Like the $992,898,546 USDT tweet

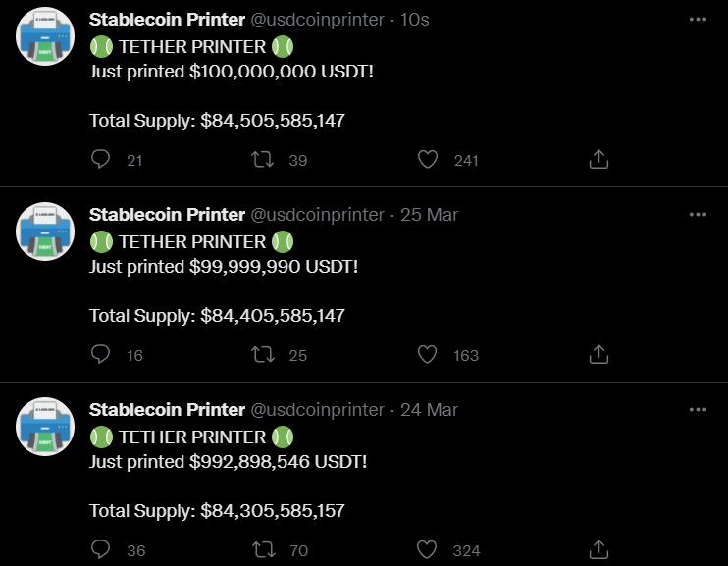(427, 549)
